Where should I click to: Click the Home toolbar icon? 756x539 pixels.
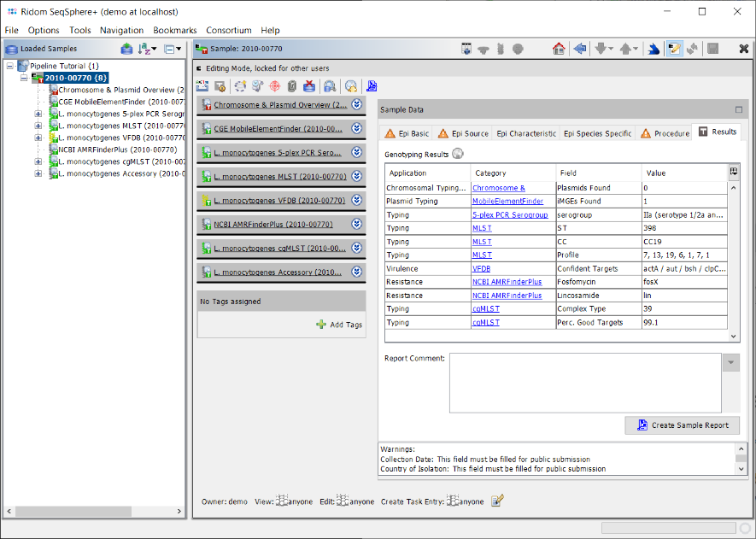pyautogui.click(x=557, y=49)
